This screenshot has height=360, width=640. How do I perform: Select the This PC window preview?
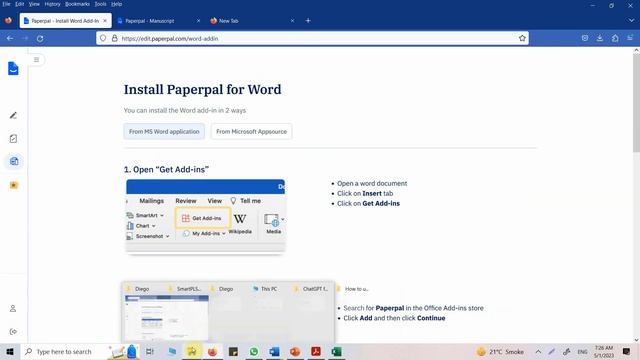click(269, 289)
